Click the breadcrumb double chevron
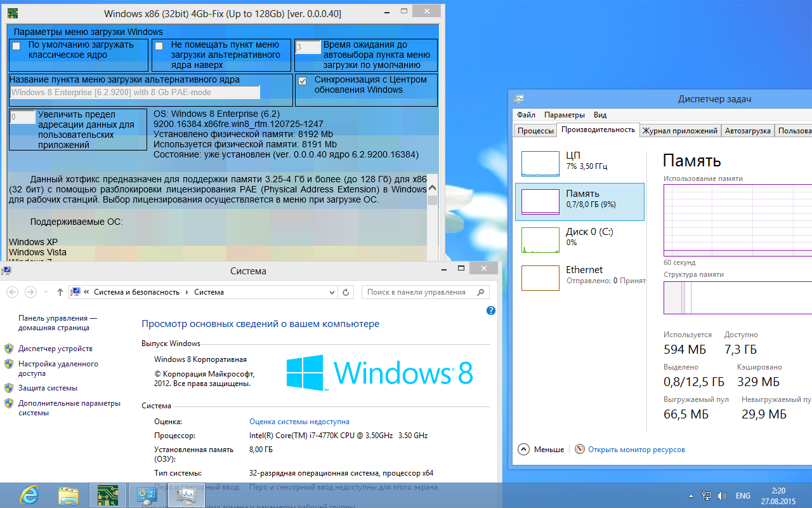 tap(86, 292)
